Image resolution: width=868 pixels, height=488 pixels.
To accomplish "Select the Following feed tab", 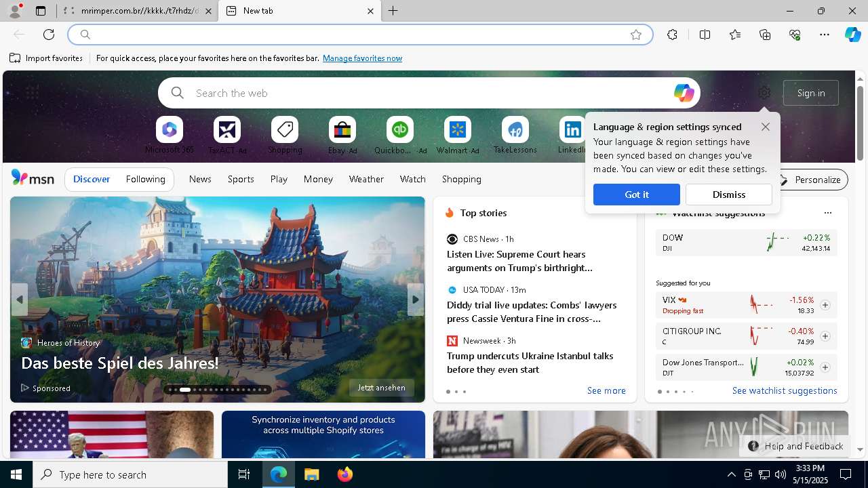I will click(x=145, y=179).
